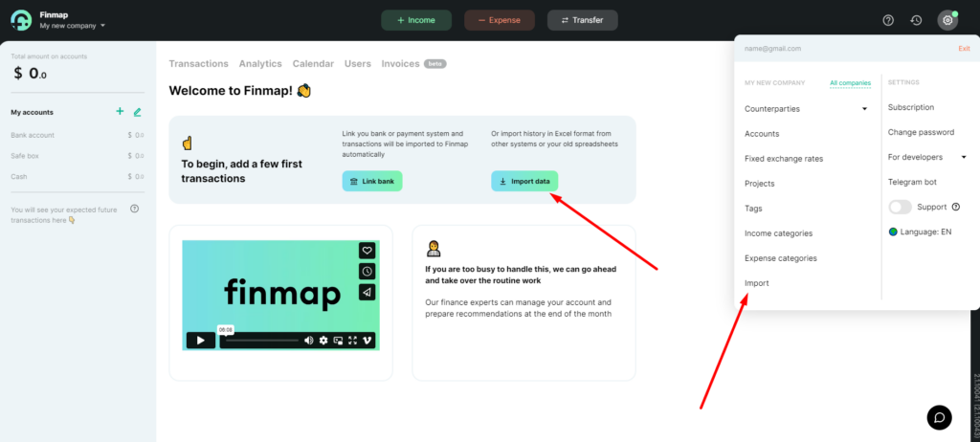
Task: Click the picture-in-picture icon on video
Action: pyautogui.click(x=338, y=340)
